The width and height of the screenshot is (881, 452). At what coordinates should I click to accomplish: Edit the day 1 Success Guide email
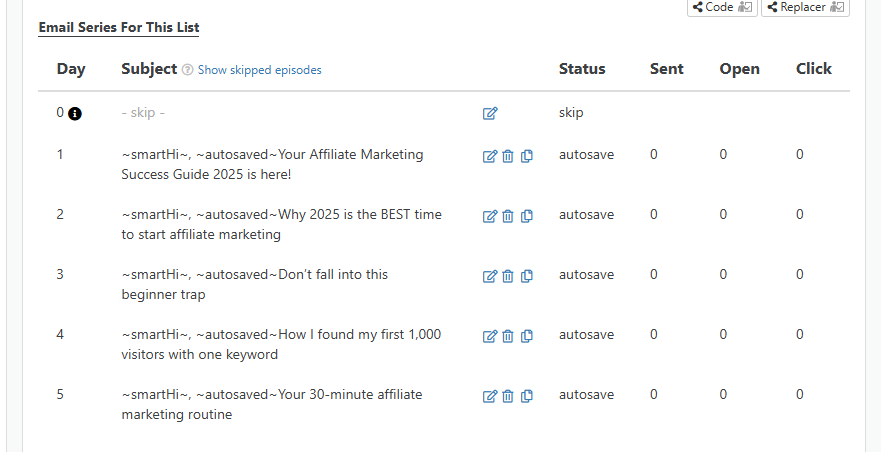click(490, 156)
